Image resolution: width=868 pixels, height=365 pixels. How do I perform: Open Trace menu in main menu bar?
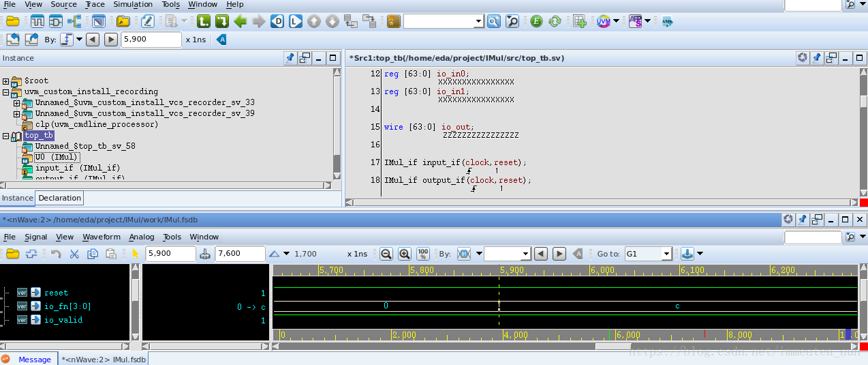[x=95, y=5]
